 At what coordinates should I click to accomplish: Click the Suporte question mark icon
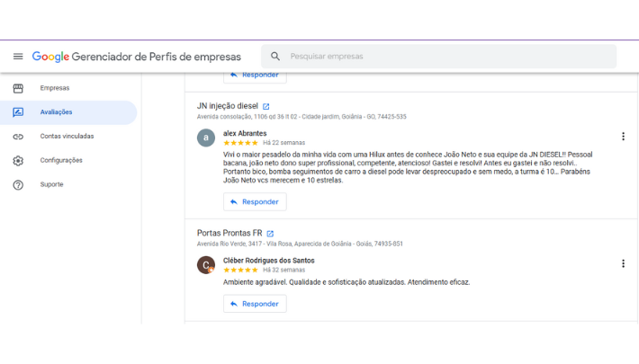[x=18, y=184]
